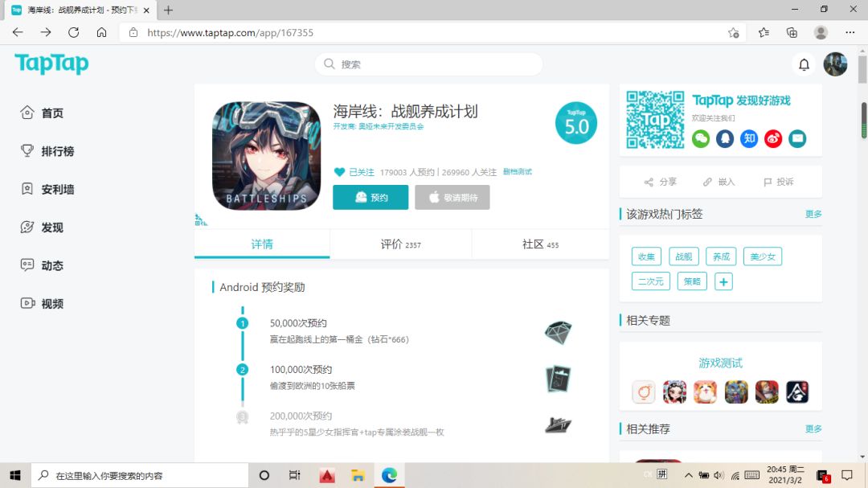The height and width of the screenshot is (488, 868).
Task: Select the 二次元 tag
Action: point(651,281)
